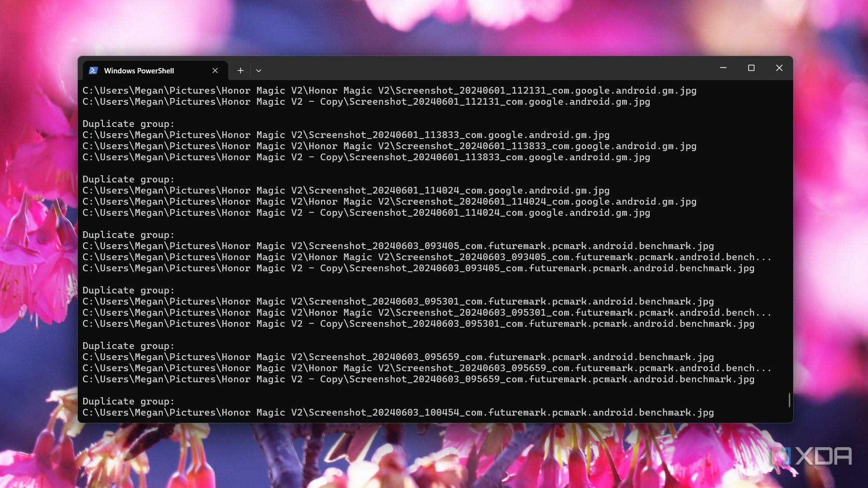Click the V2 - Copy 114024 gm.jpg path
The image size is (868, 488).
(366, 212)
